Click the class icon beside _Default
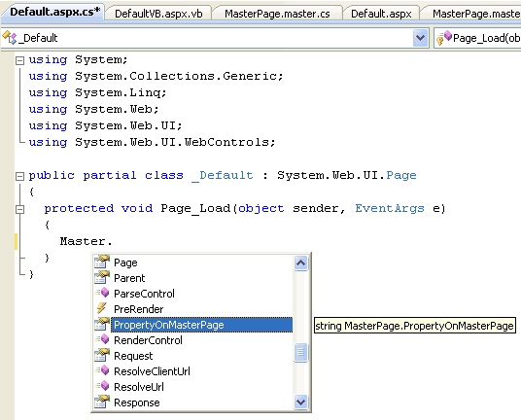This screenshot has height=420, width=521. 10,38
